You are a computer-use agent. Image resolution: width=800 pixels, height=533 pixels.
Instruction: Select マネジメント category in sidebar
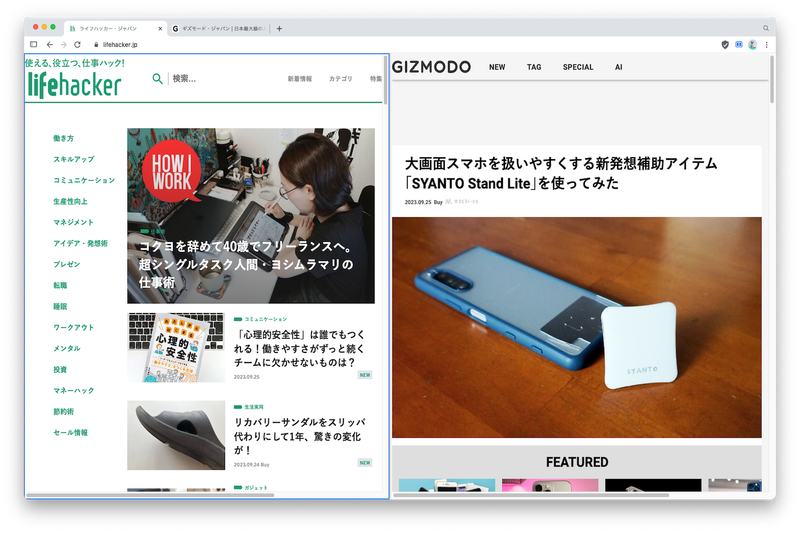73,222
